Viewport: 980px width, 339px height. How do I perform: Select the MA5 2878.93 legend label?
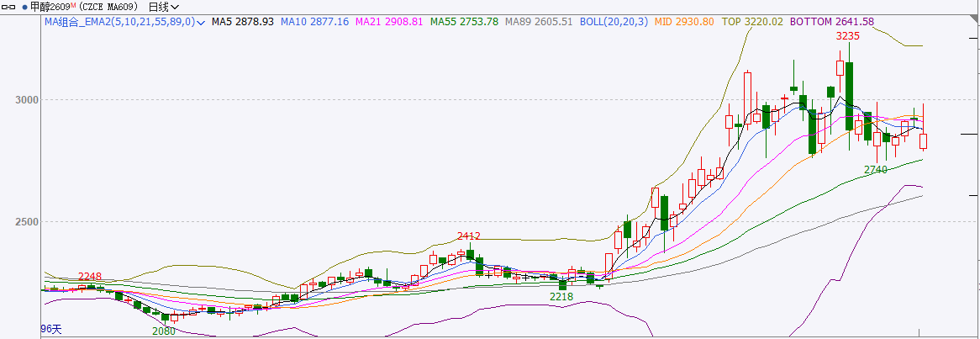coord(243,22)
